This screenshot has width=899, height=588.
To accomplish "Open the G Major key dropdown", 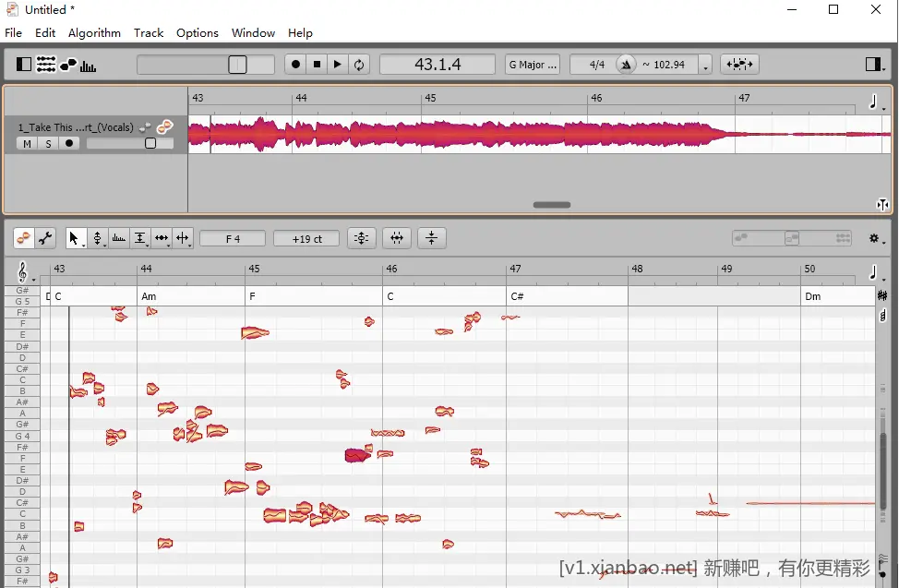I will point(532,64).
